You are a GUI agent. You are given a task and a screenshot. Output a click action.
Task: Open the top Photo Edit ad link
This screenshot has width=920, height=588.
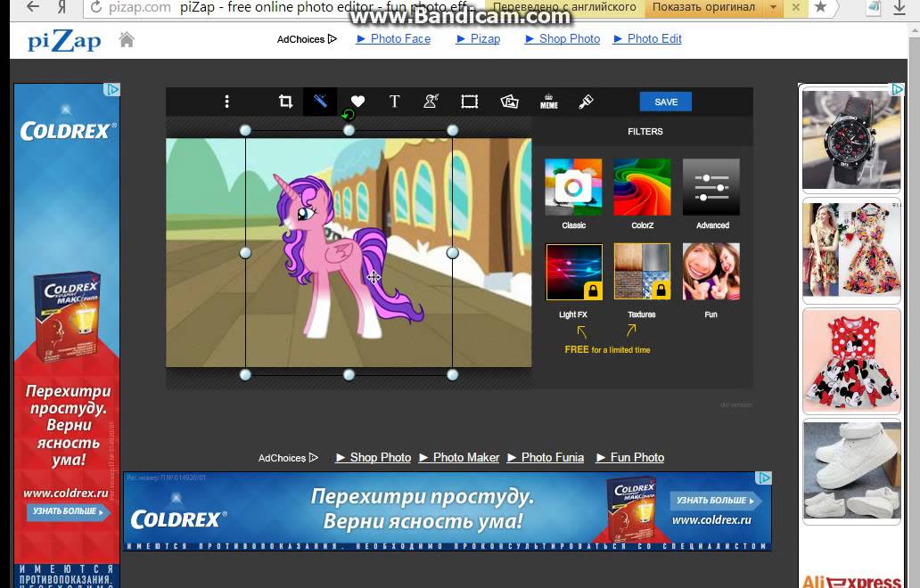648,38
